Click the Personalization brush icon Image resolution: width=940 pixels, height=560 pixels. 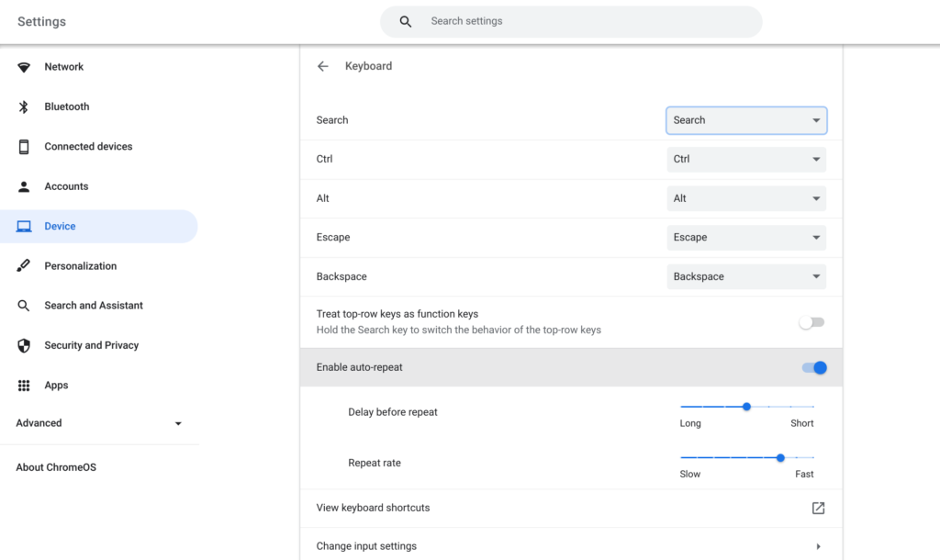(25, 265)
